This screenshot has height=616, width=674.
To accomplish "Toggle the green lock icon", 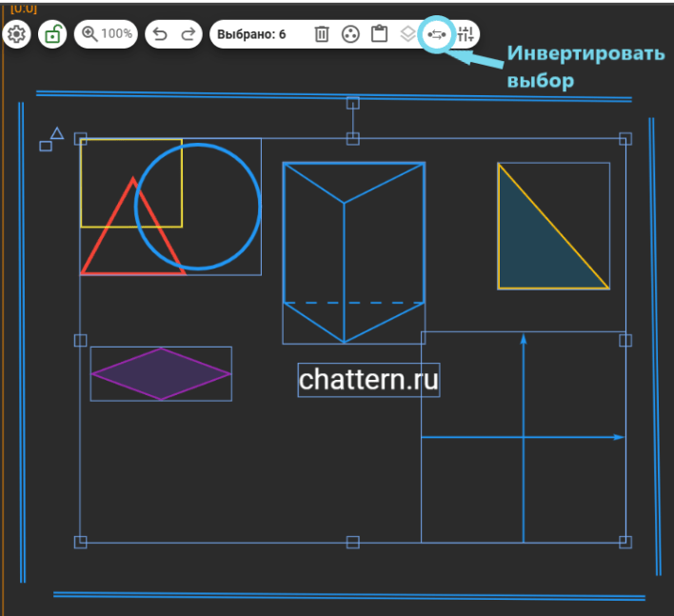I will tap(52, 34).
